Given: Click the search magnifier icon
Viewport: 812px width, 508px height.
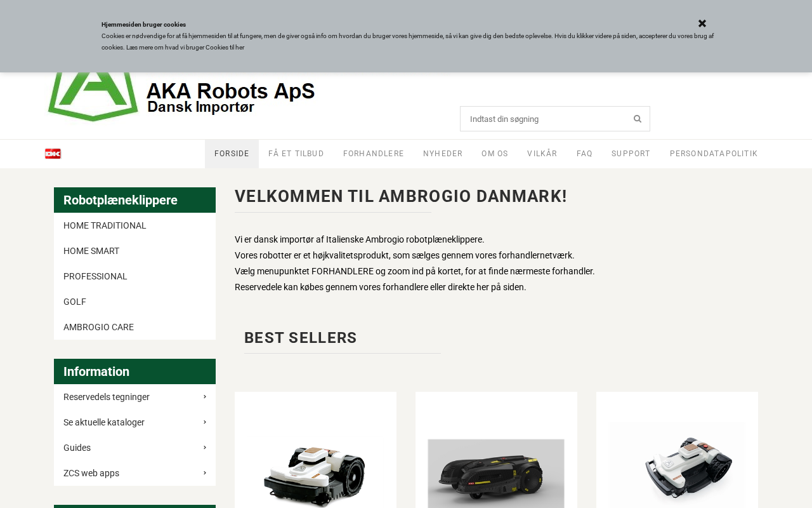Looking at the screenshot, I should [x=638, y=119].
